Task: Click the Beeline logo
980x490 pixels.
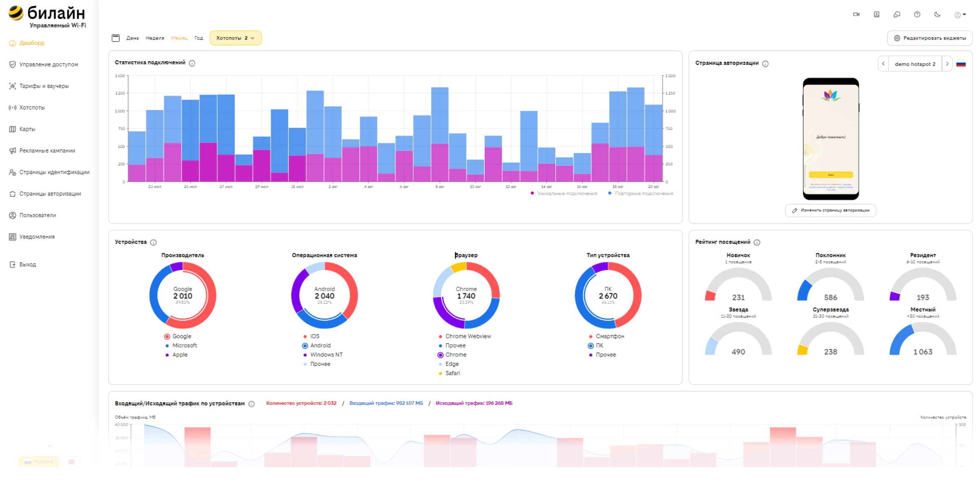Action: pos(47,16)
